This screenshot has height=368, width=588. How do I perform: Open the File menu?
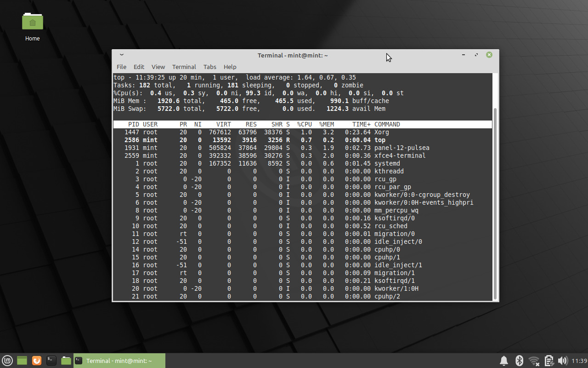121,67
